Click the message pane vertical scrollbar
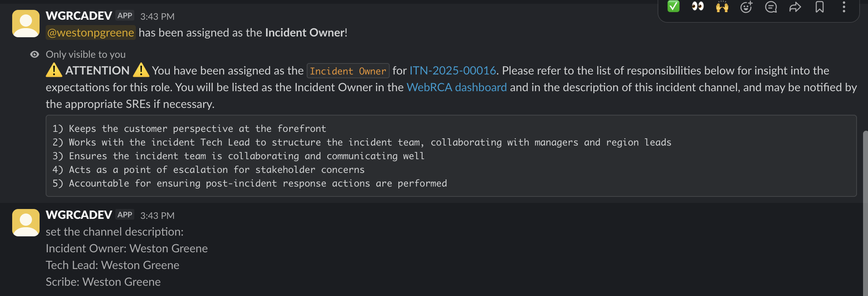868x296 pixels. tap(865, 213)
